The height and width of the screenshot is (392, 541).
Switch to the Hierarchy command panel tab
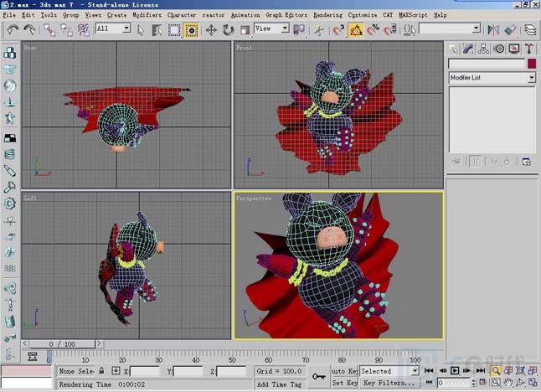483,49
